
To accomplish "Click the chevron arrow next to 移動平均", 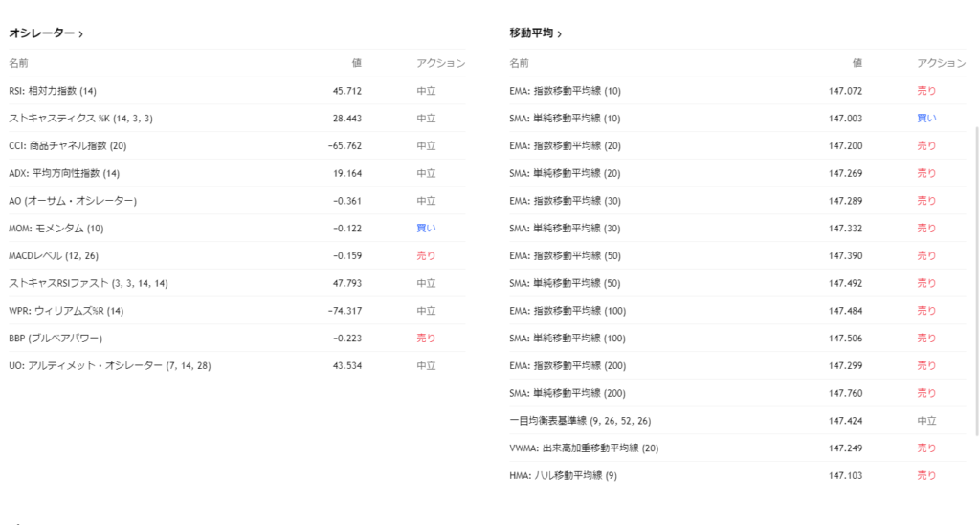I will (559, 34).
